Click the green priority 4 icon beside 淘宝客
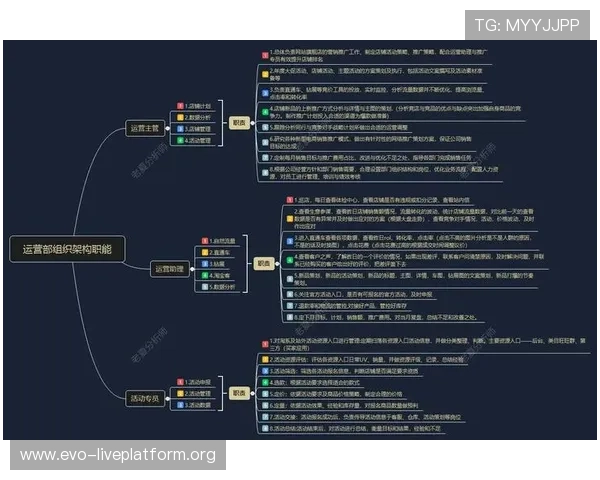The width and height of the screenshot is (600, 480). [x=204, y=275]
